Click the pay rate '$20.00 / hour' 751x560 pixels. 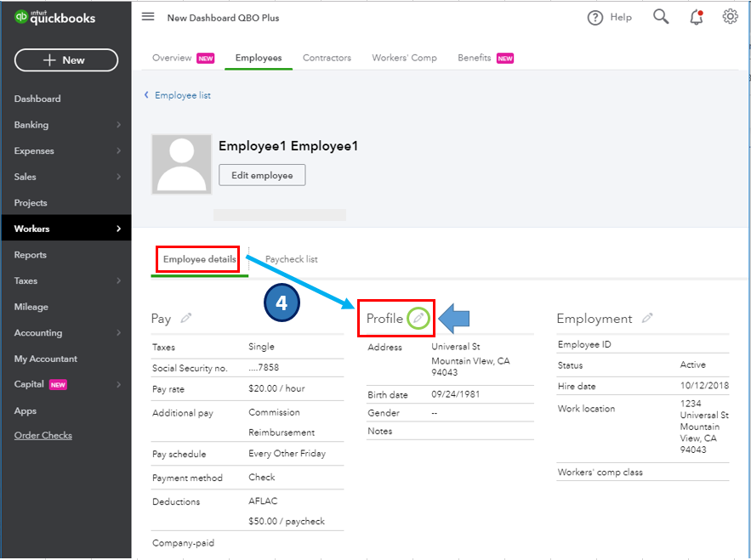tap(276, 388)
